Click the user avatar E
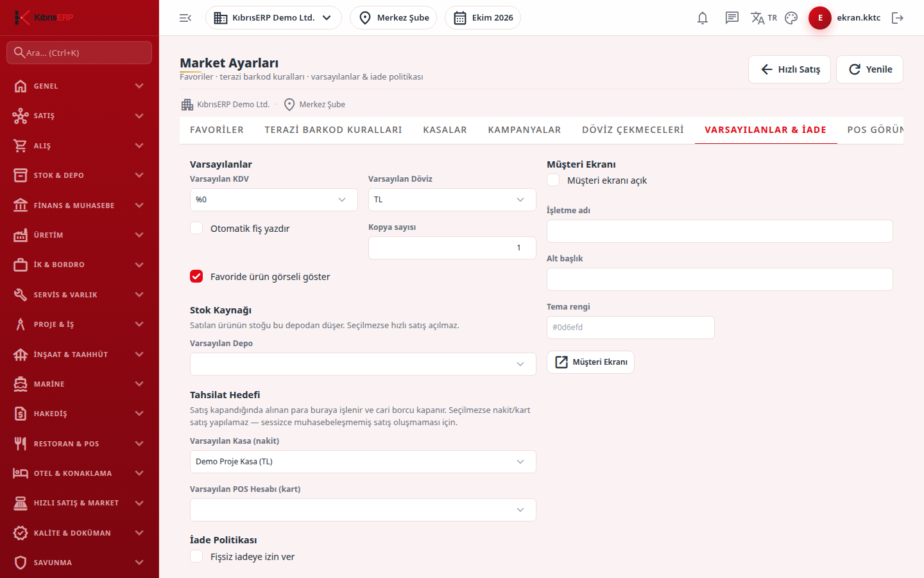This screenshot has height=578, width=924. point(820,18)
